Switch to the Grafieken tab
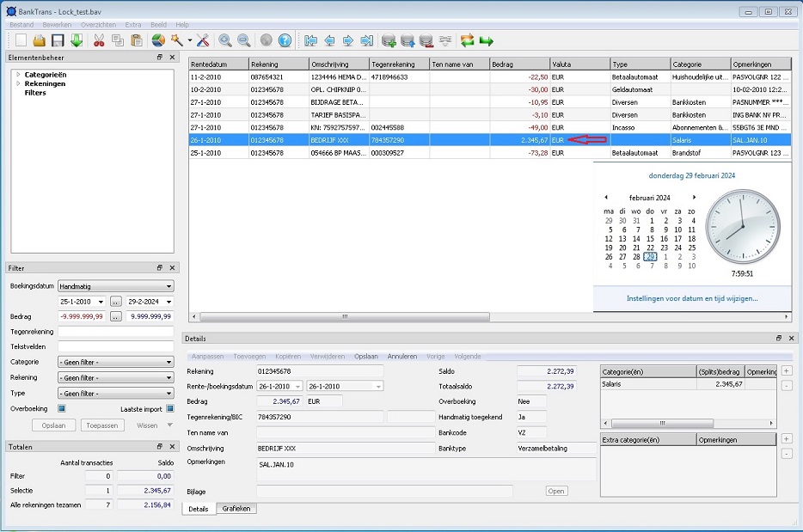 236,509
